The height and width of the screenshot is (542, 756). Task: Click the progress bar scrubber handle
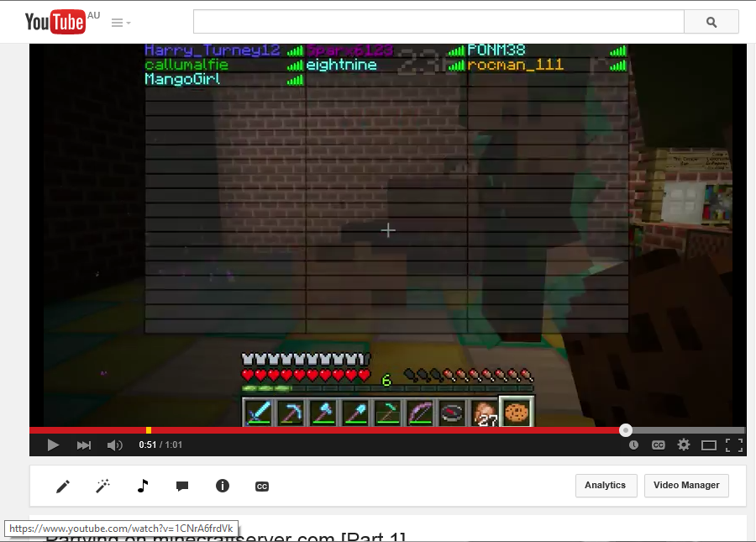point(625,430)
